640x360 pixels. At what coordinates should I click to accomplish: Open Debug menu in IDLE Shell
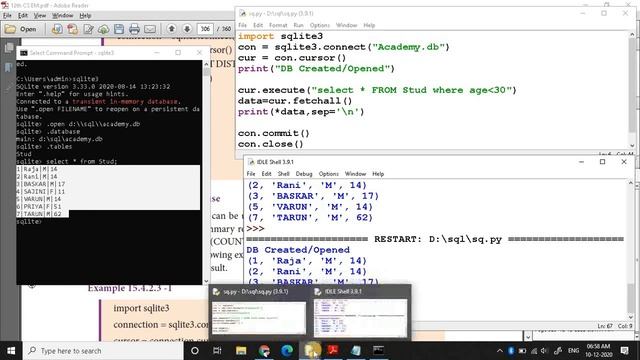tap(304, 174)
